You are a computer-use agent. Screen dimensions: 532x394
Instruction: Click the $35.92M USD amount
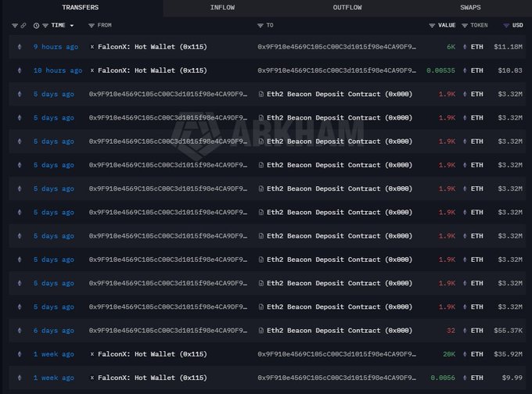pos(508,354)
